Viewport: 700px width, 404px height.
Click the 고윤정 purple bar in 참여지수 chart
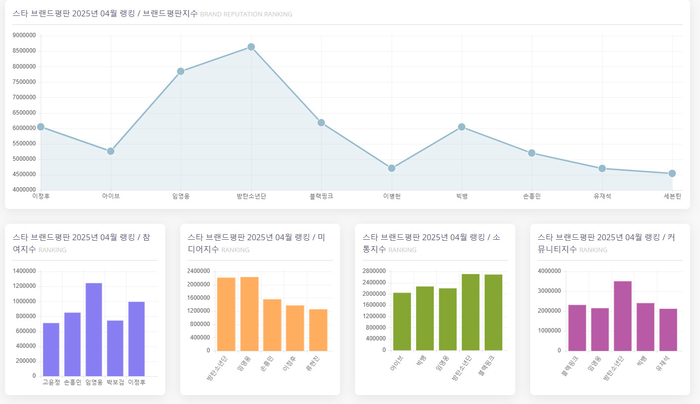[51, 350]
